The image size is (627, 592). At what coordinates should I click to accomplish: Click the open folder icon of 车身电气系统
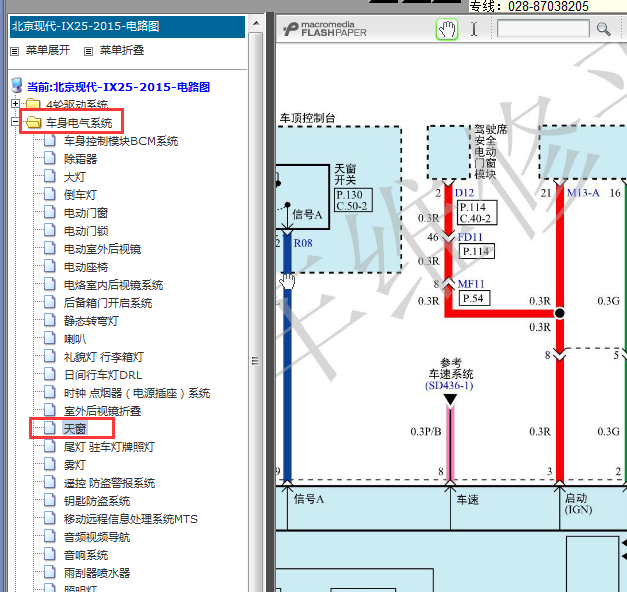(x=33, y=122)
